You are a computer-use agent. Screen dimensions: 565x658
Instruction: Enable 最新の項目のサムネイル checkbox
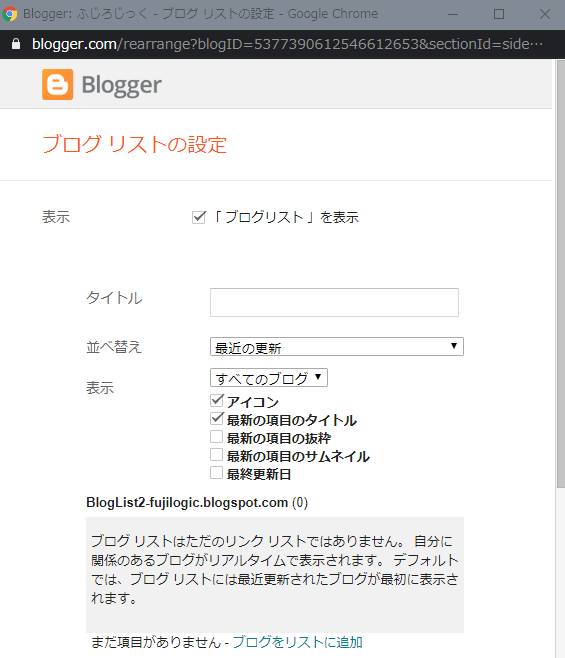[217, 455]
